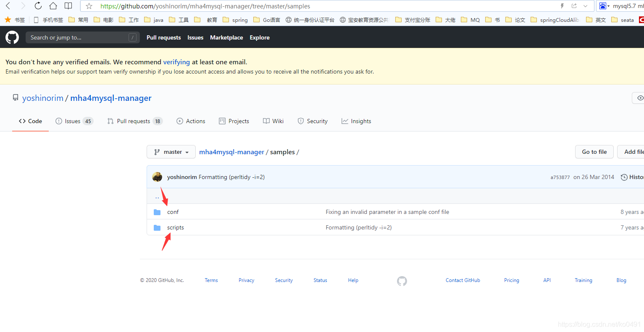The height and width of the screenshot is (332, 644).
Task: Open the 英文 bookmark folder
Action: pyautogui.click(x=596, y=20)
